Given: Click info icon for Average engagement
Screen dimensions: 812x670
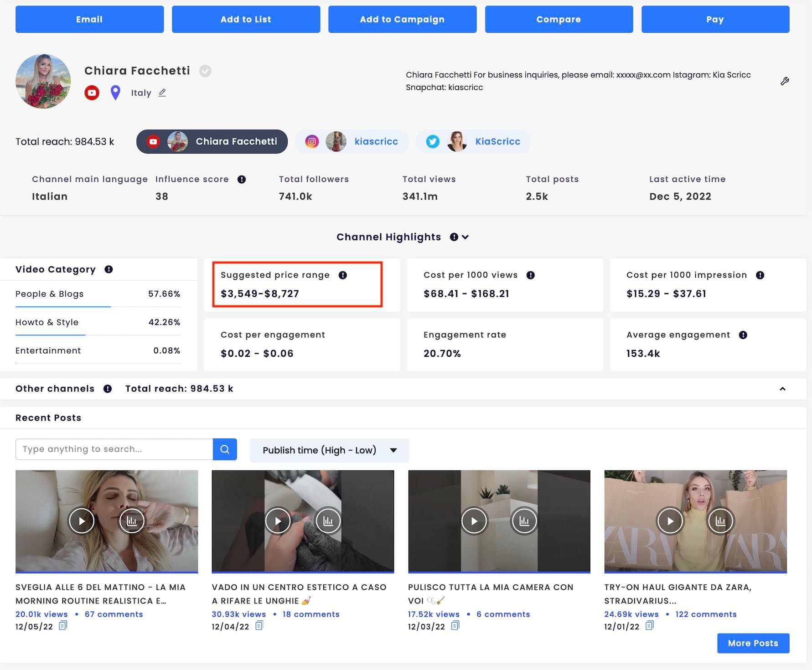Looking at the screenshot, I should pos(743,335).
